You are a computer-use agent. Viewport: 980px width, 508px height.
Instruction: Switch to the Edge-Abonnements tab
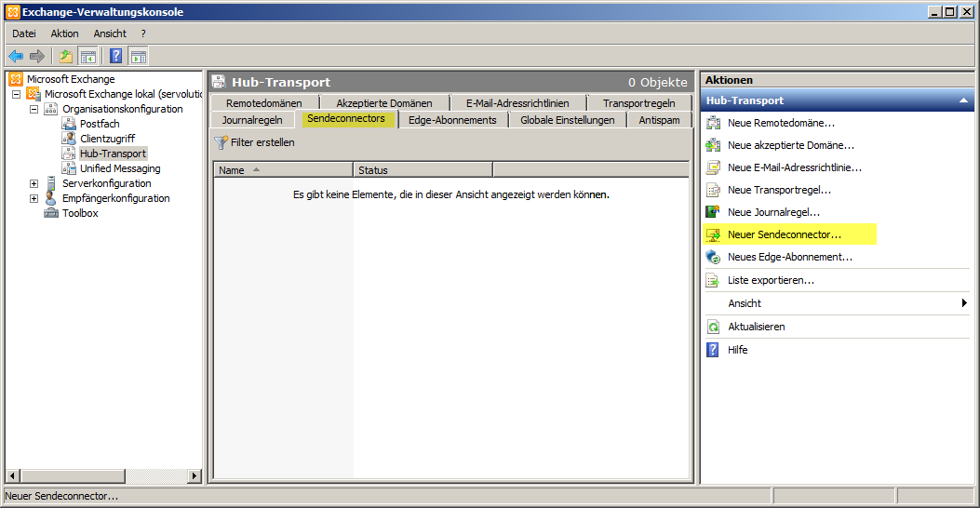pyautogui.click(x=452, y=120)
